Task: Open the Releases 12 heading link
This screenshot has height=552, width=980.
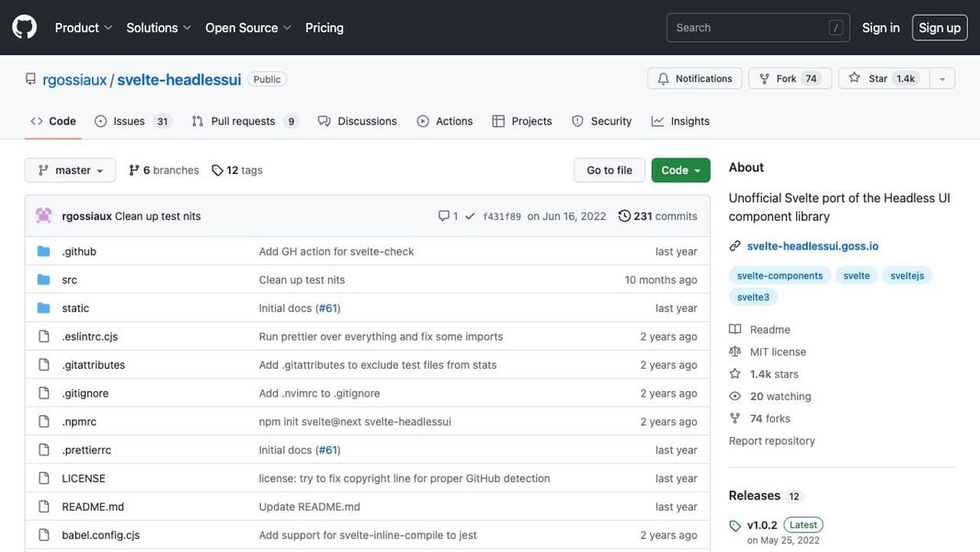Action: tap(765, 496)
